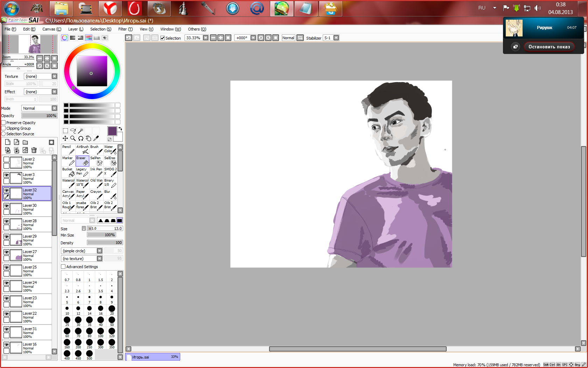Open the Texture dropdown

[x=40, y=76]
